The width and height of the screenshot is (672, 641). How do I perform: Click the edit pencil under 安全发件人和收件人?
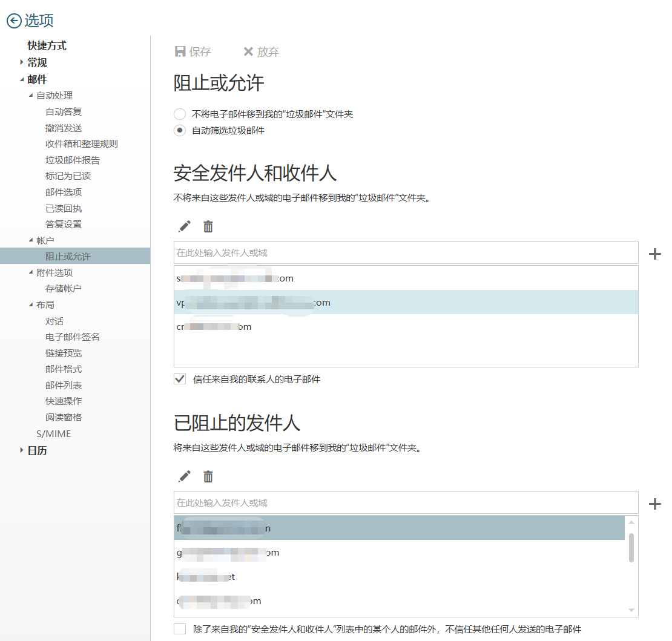(x=185, y=226)
